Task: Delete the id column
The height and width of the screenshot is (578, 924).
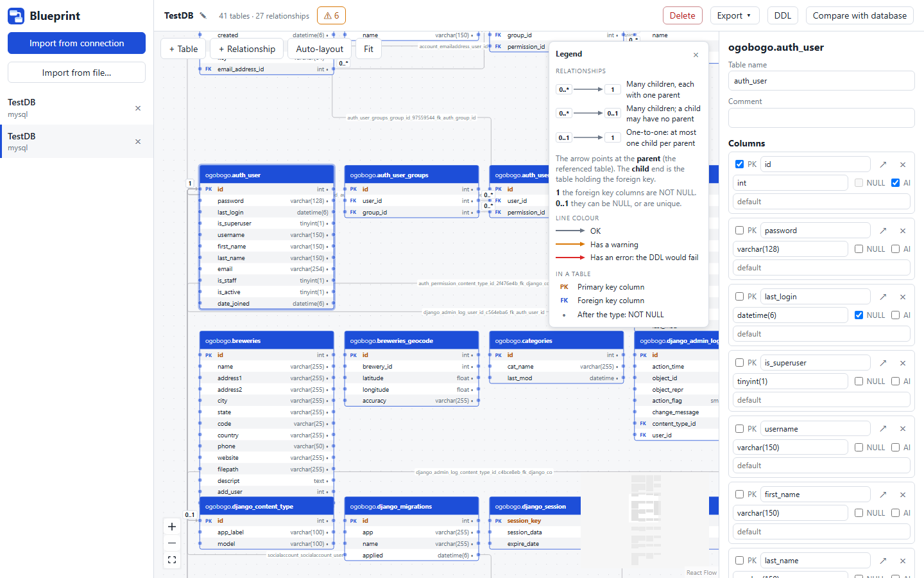Action: point(903,164)
